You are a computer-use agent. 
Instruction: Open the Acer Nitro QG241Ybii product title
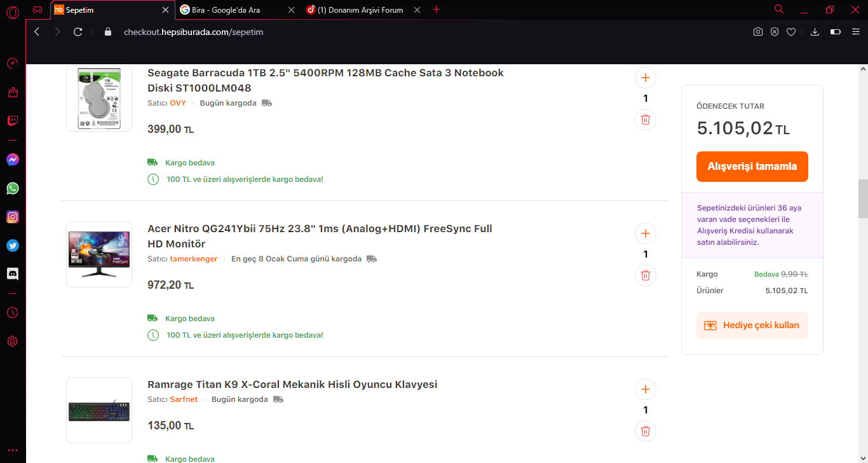320,236
